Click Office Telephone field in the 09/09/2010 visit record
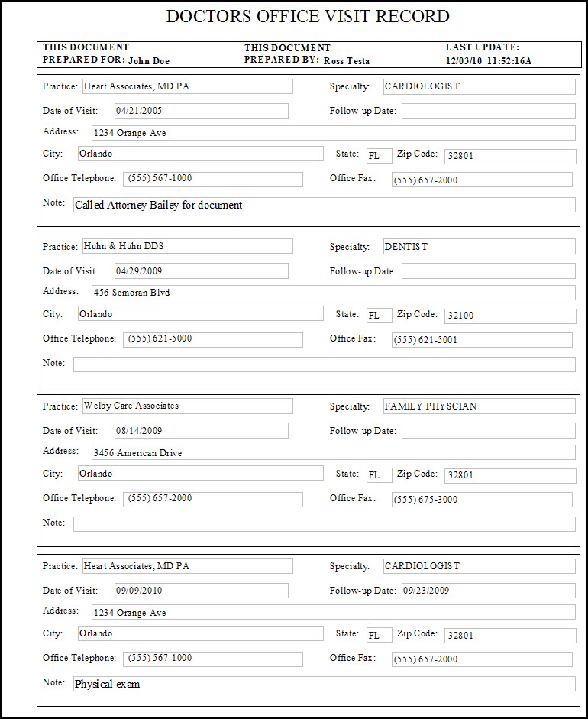The width and height of the screenshot is (588, 719). (212, 659)
